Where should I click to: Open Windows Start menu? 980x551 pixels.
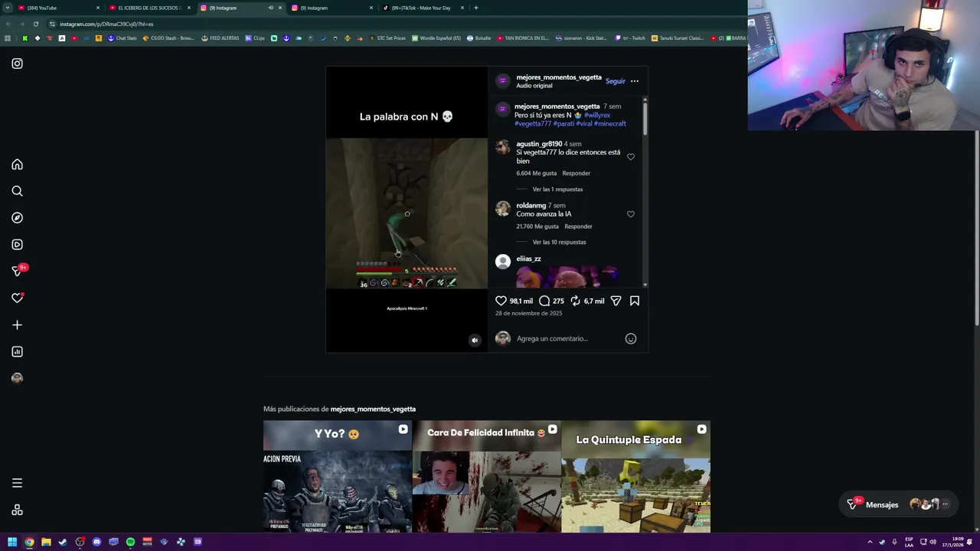pyautogui.click(x=12, y=542)
